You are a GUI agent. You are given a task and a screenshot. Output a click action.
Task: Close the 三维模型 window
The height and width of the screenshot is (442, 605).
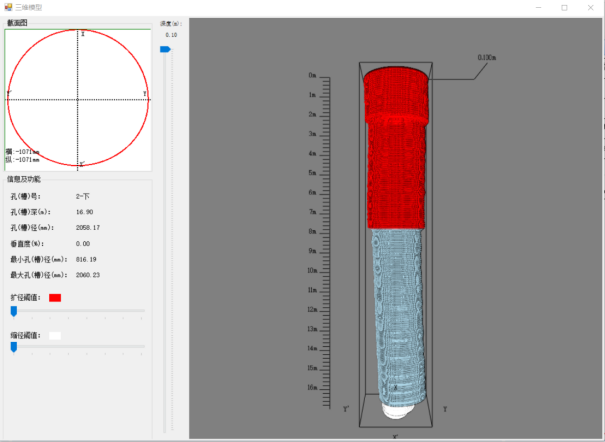[x=592, y=7]
